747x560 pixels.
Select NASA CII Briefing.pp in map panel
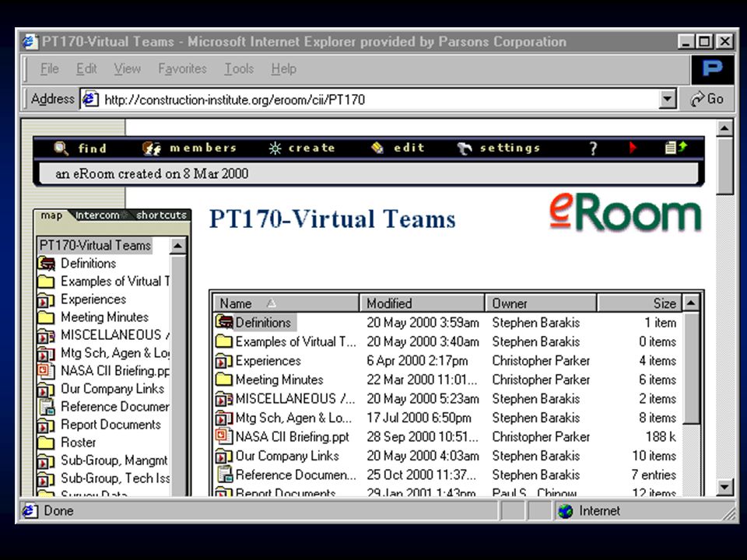[x=115, y=371]
